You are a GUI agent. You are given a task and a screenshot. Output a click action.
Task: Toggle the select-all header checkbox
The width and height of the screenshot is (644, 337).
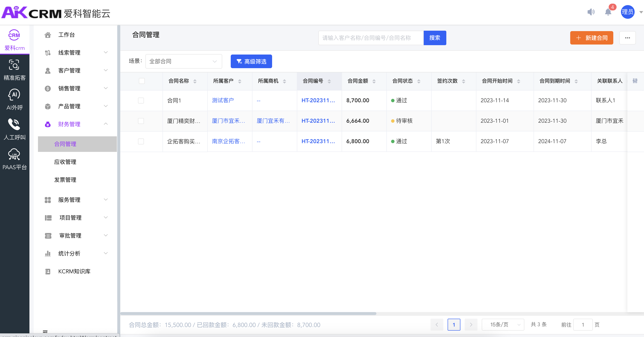(142, 81)
